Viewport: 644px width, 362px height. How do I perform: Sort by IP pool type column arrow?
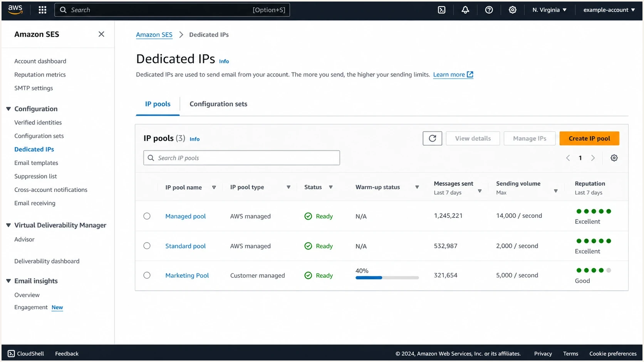click(x=288, y=187)
